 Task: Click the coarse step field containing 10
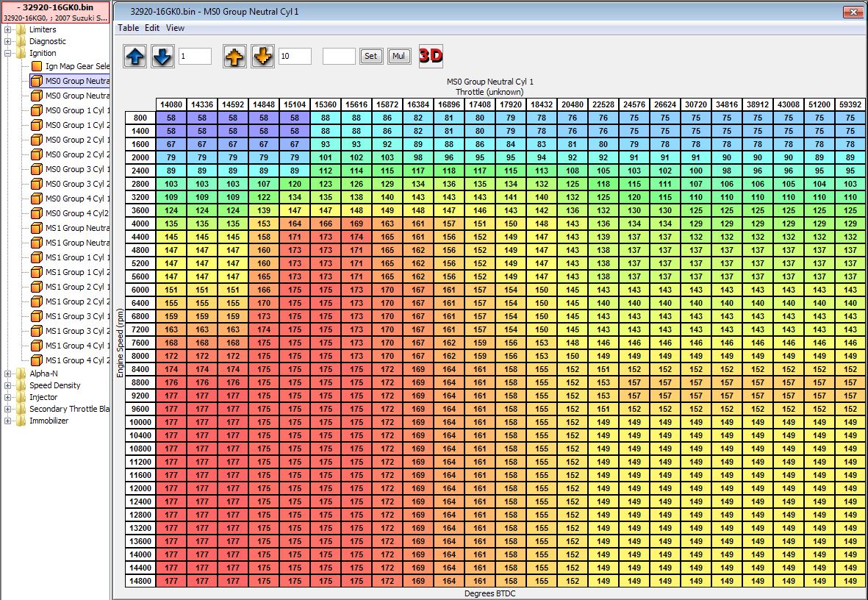[295, 57]
